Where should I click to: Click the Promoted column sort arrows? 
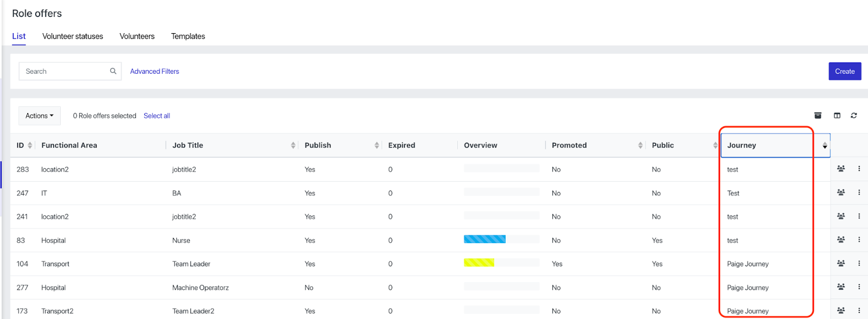coord(640,145)
